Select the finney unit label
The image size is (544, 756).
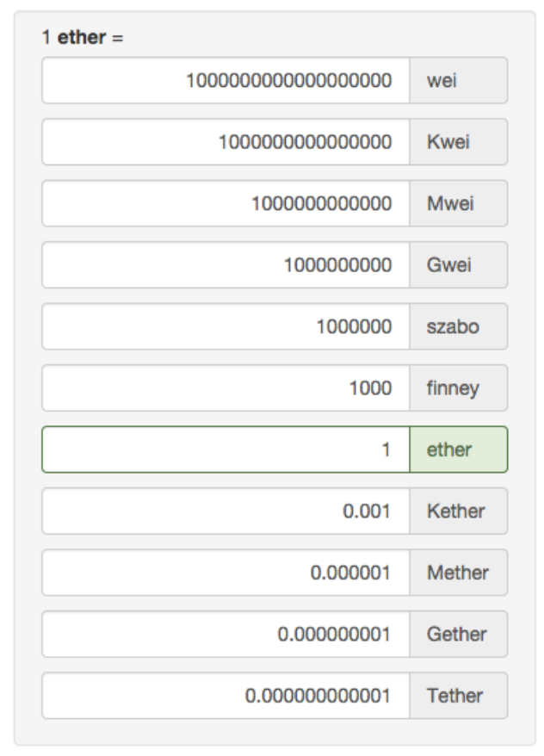pos(458,388)
